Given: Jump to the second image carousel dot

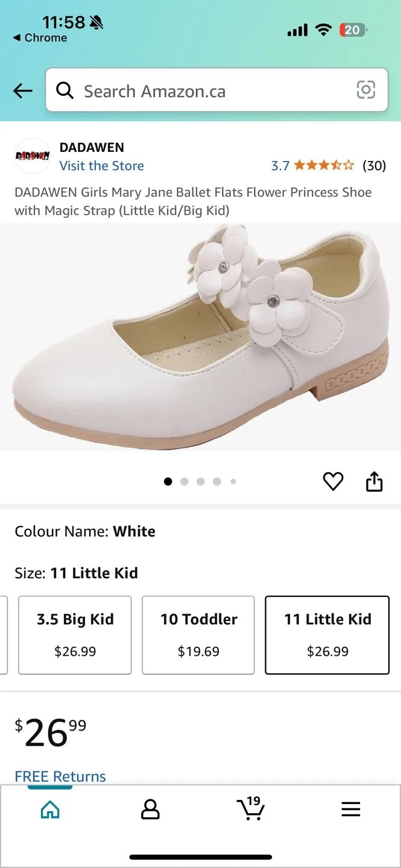Looking at the screenshot, I should point(185,482).
